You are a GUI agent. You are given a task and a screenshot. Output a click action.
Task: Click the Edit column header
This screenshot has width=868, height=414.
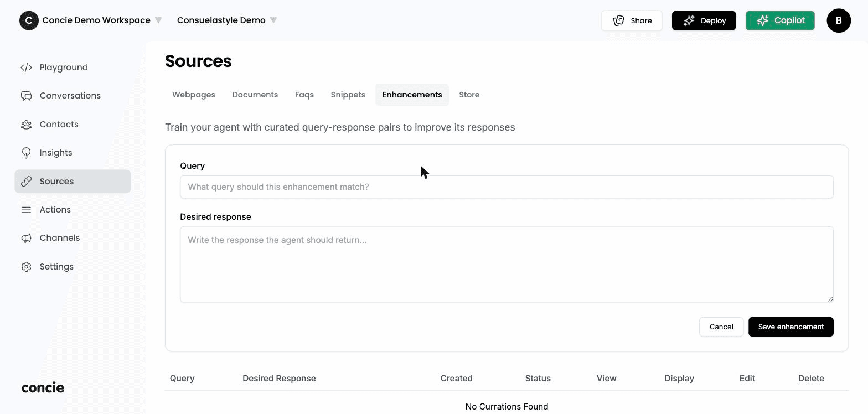click(x=747, y=379)
